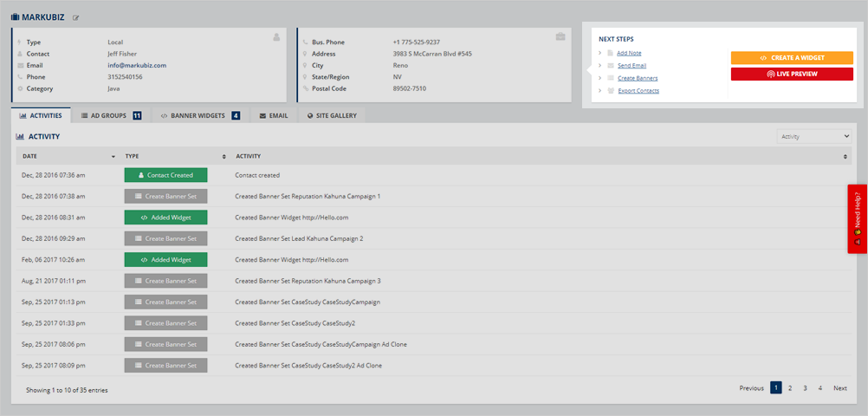Viewport: 868px width, 416px height.
Task: Open the Create Banners link
Action: (x=637, y=78)
